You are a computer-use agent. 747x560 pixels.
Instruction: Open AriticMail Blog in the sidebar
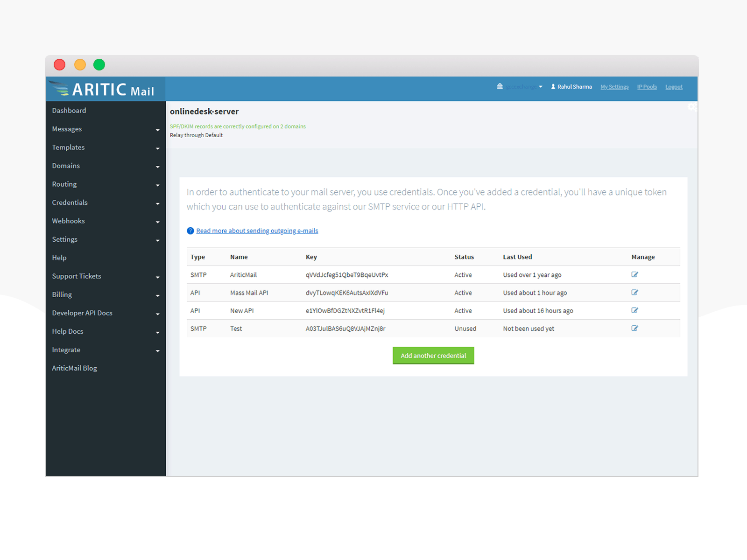(x=74, y=368)
